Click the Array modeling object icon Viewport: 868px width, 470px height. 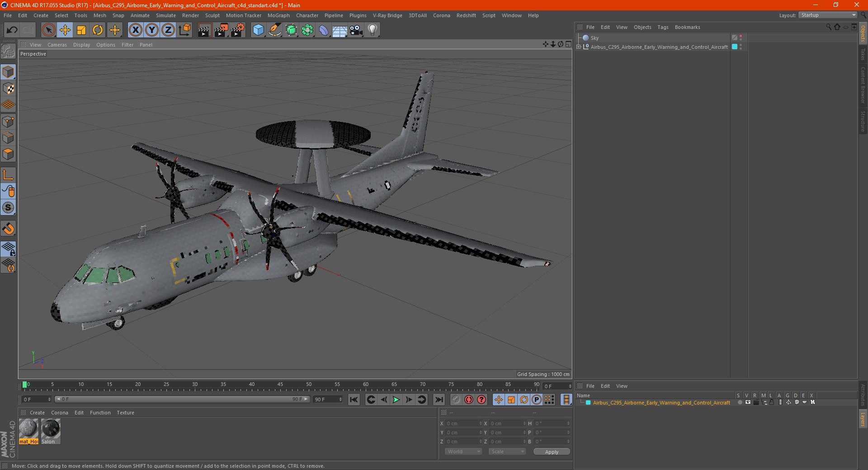pos(307,30)
